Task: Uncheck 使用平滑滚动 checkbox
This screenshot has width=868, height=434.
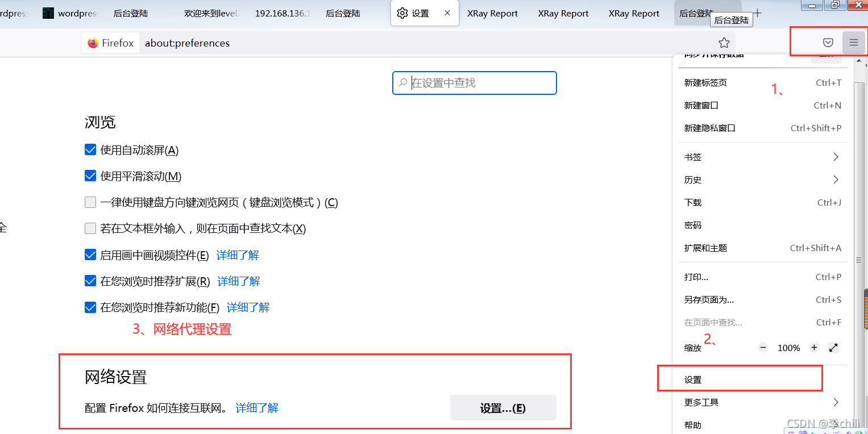Action: point(90,176)
